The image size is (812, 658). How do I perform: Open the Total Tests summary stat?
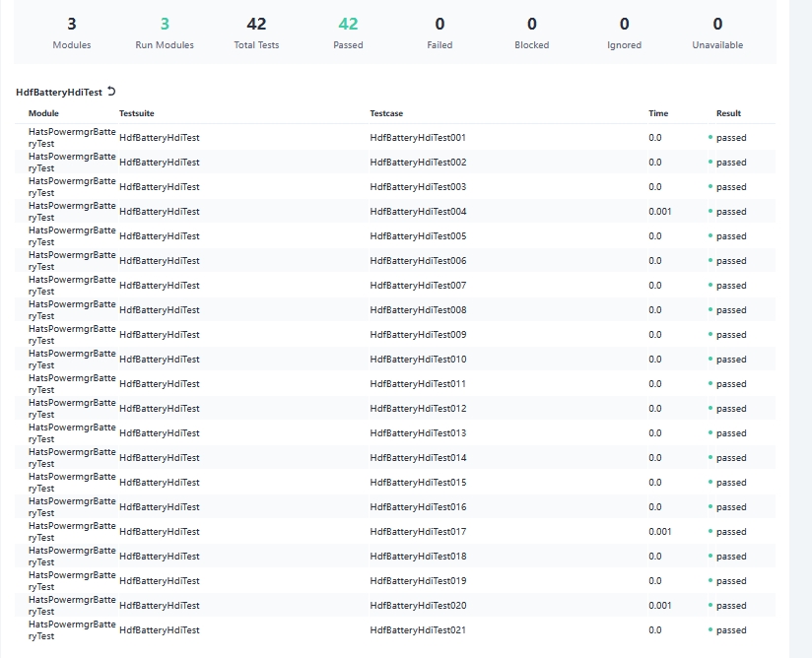(x=256, y=25)
